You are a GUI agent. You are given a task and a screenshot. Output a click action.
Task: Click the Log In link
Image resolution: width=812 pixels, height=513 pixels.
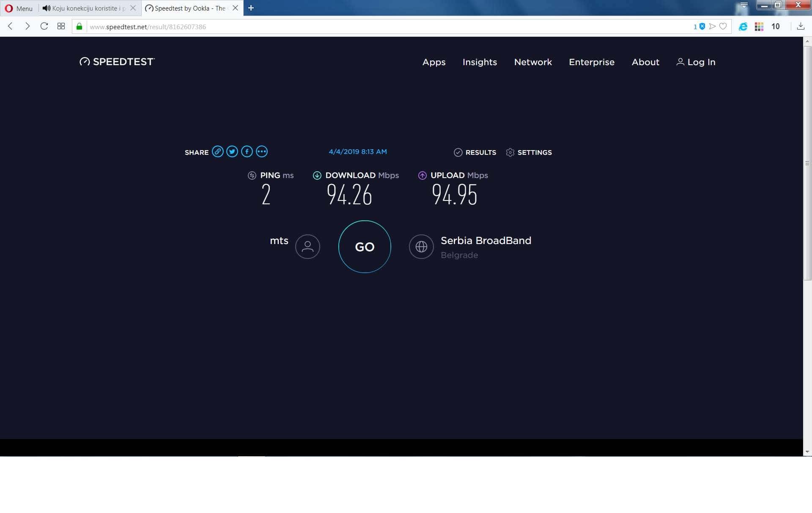click(696, 62)
